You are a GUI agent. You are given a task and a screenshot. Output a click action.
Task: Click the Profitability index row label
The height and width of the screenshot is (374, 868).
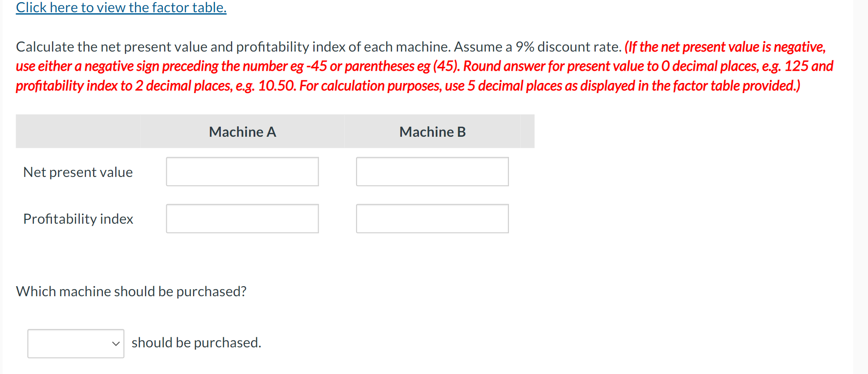point(78,218)
